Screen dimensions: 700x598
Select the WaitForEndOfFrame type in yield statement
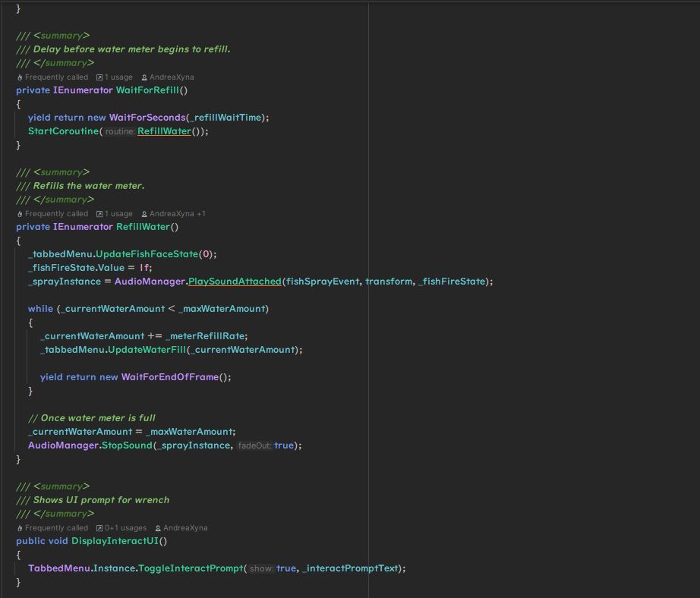click(170, 377)
